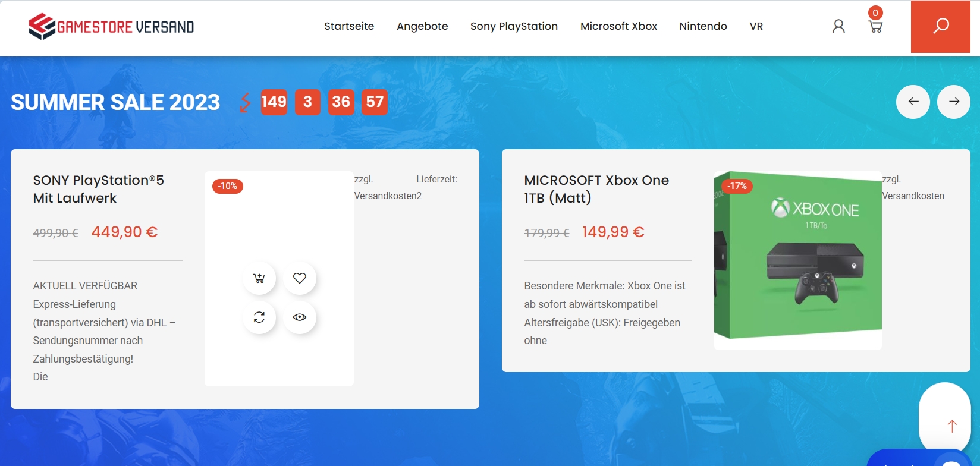Viewport: 980px width, 466px height.
Task: Compare PlayStation 5 using refresh-arrows icon
Action: (259, 317)
